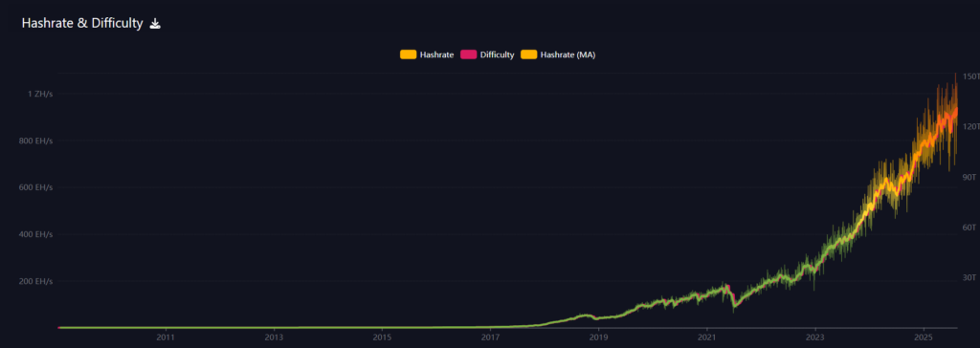
Task: Click the 30T difficulty axis label
Action: 970,277
